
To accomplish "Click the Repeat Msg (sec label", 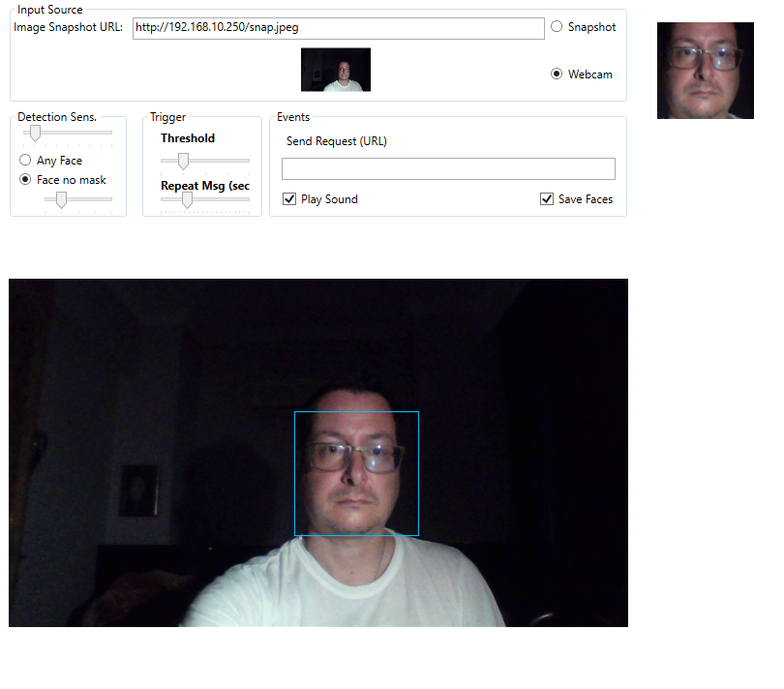I will [x=204, y=186].
